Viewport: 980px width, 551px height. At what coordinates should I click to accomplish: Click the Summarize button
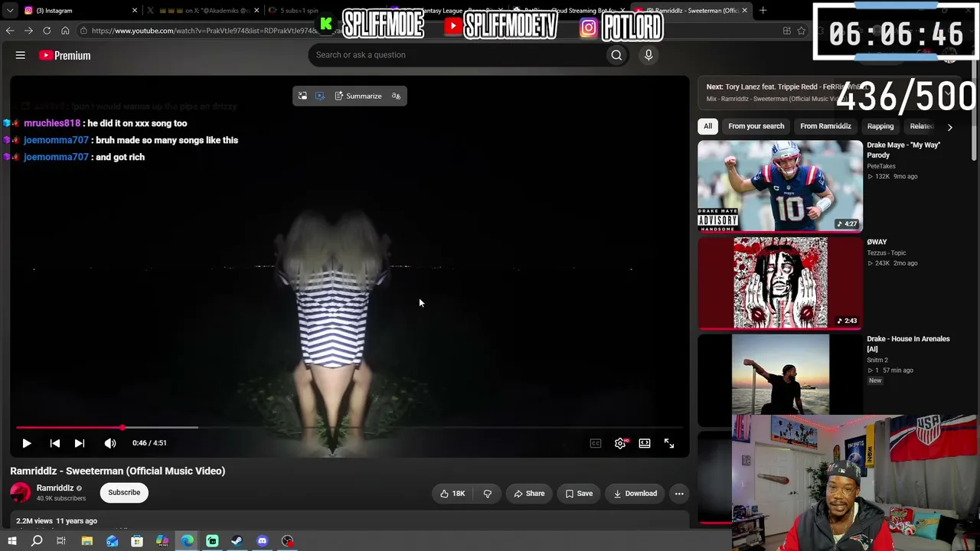pyautogui.click(x=358, y=96)
